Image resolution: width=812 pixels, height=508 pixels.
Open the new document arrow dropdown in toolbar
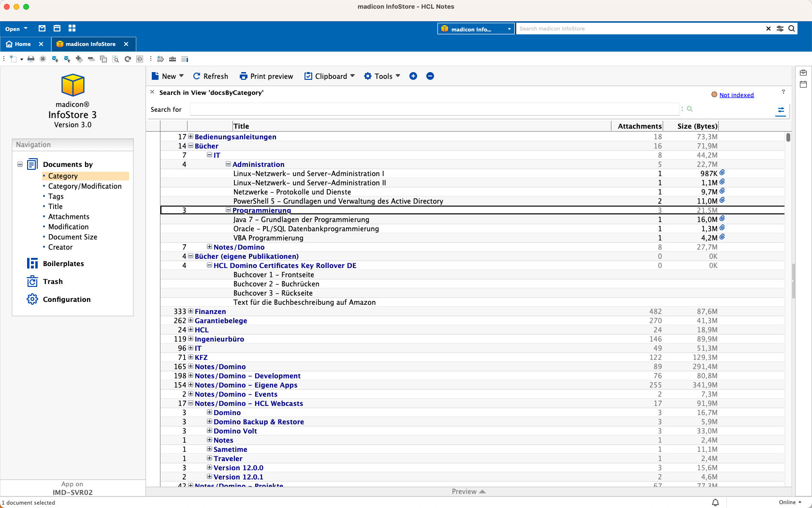(x=22, y=60)
